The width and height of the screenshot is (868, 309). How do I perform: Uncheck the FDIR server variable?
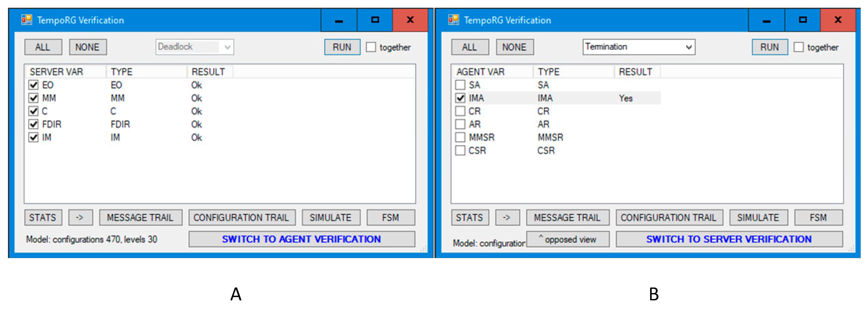(x=33, y=124)
